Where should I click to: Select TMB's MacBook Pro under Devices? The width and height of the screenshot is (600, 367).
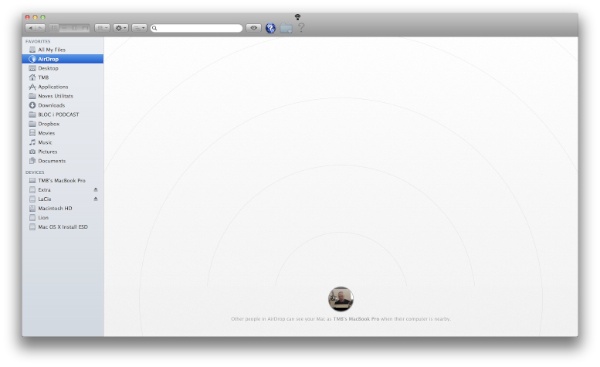tap(62, 181)
